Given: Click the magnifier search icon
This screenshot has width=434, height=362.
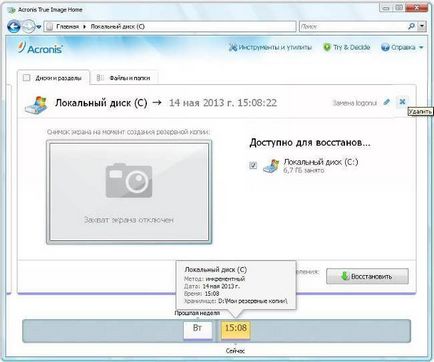Looking at the screenshot, I should (x=412, y=26).
